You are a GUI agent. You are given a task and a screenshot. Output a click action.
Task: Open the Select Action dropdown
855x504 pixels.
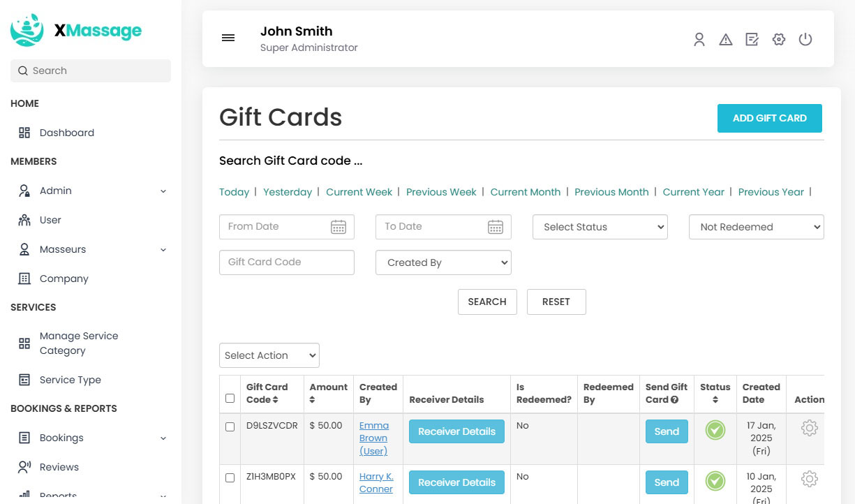coord(269,355)
